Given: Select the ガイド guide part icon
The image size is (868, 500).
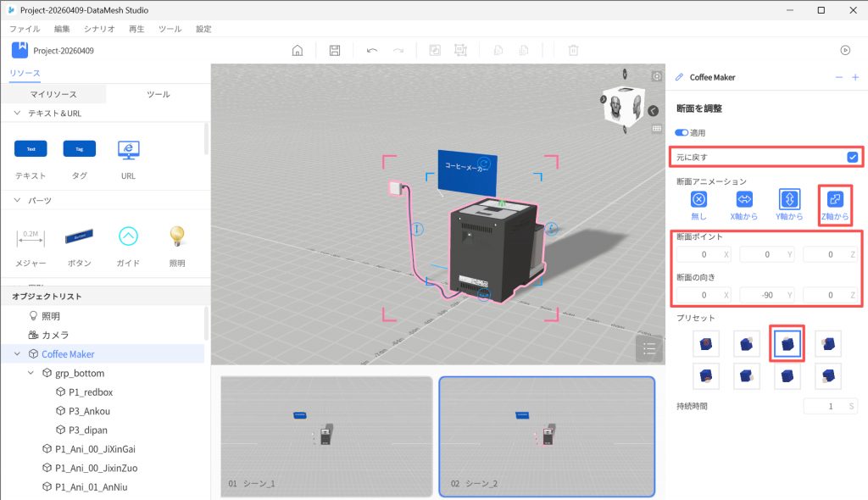Looking at the screenshot, I should (x=128, y=236).
